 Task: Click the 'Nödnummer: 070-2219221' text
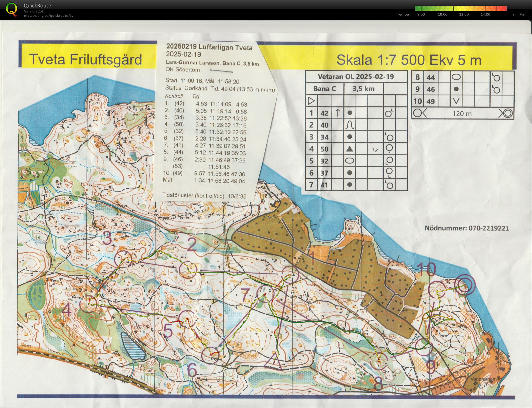pyautogui.click(x=467, y=228)
